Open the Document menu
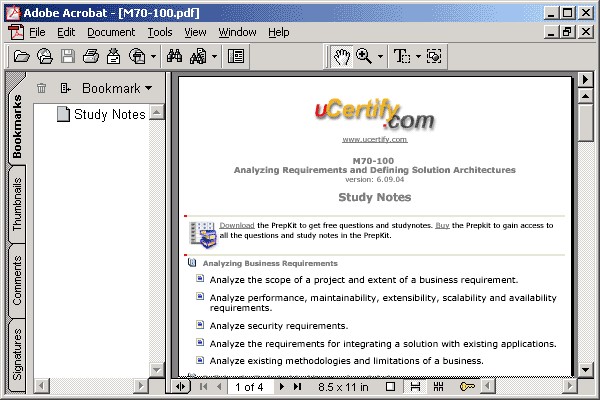Viewport: 600px width, 400px height. [110, 32]
